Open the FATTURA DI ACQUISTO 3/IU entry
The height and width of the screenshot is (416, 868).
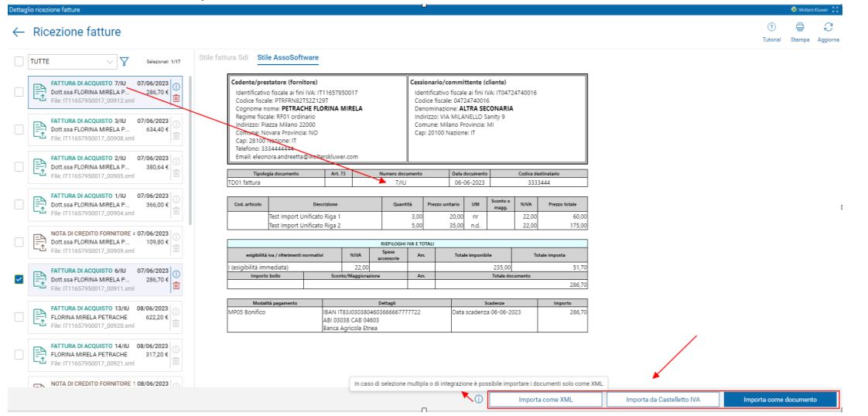tap(104, 129)
